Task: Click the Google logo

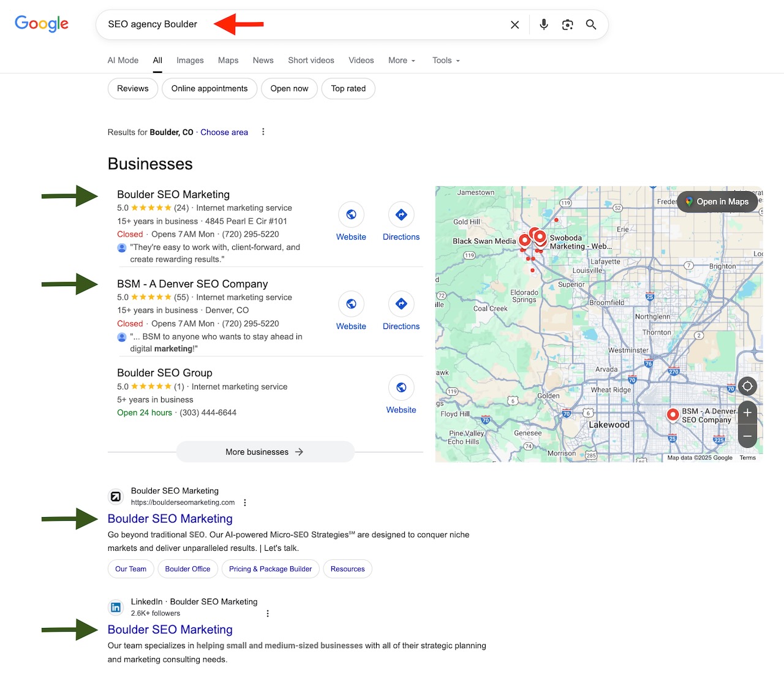Action: tap(41, 24)
